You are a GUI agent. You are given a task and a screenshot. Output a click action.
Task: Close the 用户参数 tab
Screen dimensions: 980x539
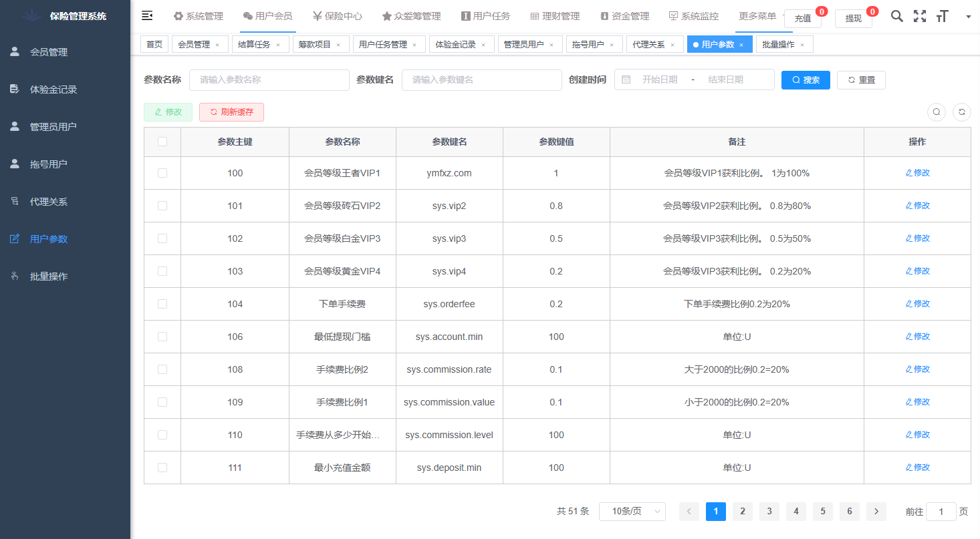(x=741, y=45)
